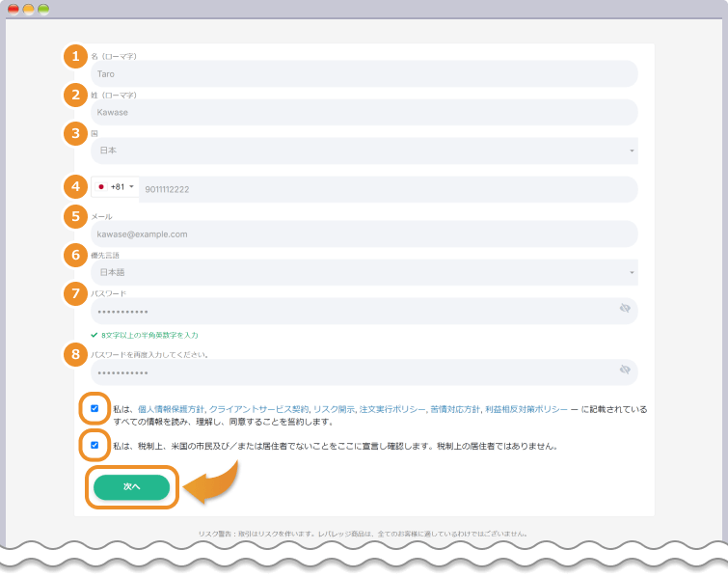728x577 pixels.
Task: Click the yellow window minimize button
Action: [28, 9]
